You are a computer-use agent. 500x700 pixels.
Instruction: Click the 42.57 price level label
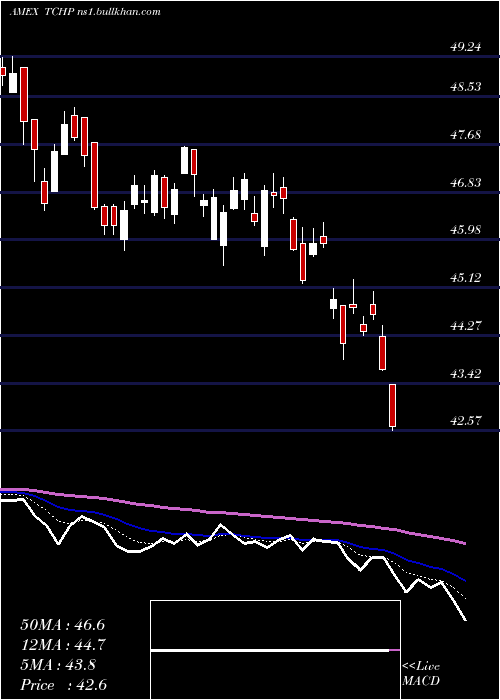click(466, 421)
